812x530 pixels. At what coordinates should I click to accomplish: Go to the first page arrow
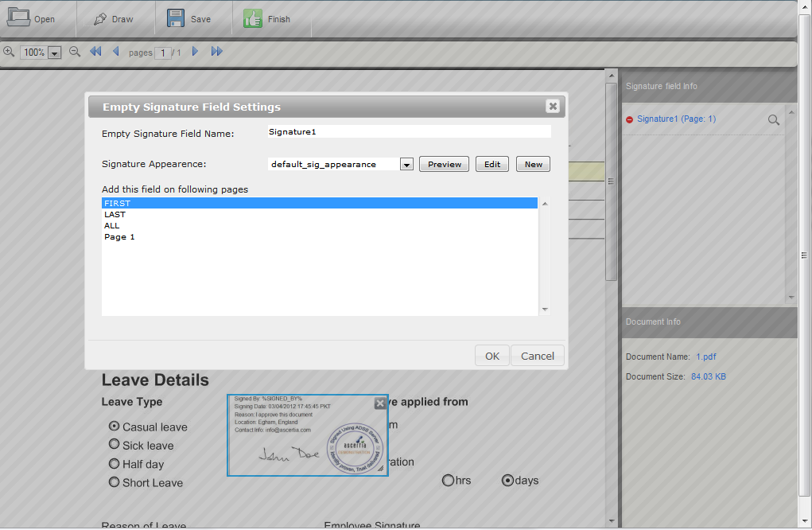coord(95,52)
